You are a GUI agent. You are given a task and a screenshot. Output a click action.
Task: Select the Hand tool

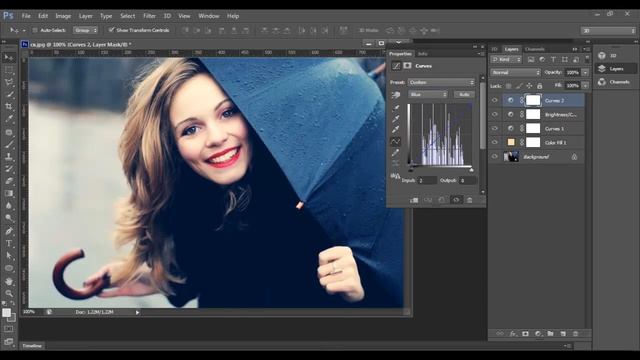point(9,281)
